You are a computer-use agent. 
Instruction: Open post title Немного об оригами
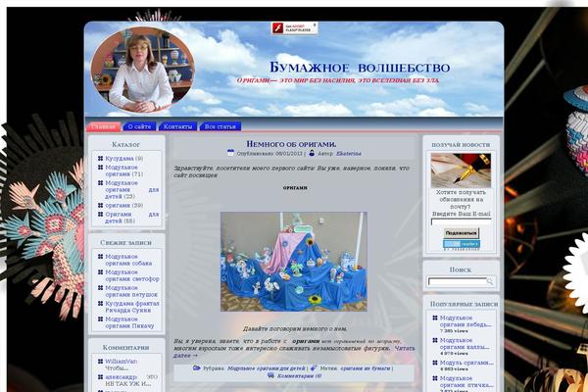(291, 144)
